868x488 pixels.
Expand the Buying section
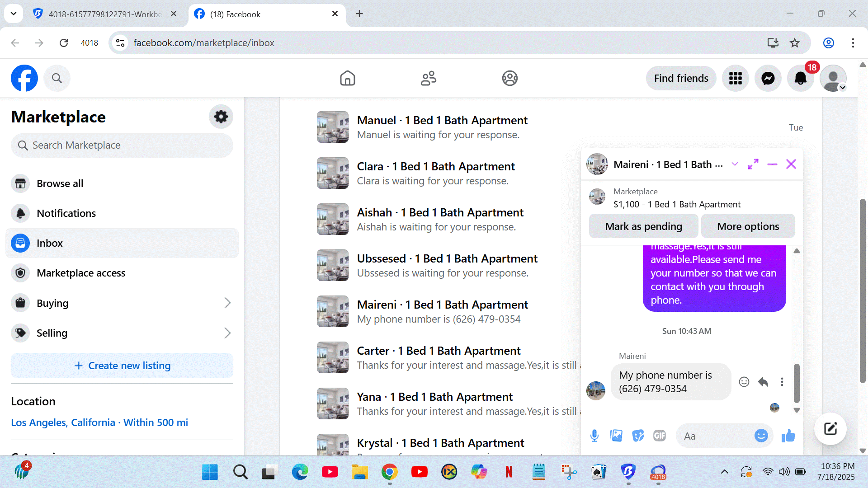tap(227, 303)
